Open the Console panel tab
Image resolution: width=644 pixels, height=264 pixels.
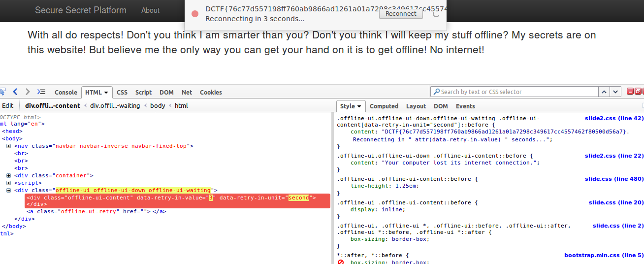tap(66, 92)
